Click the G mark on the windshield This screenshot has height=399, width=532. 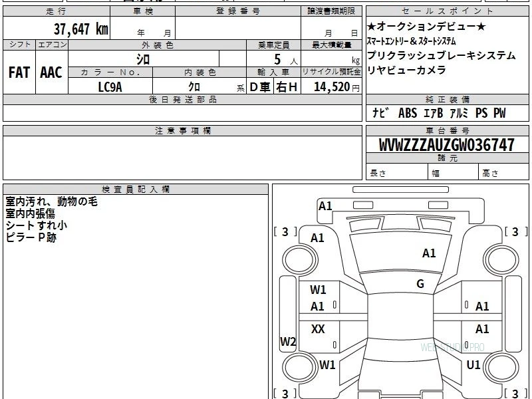click(420, 284)
